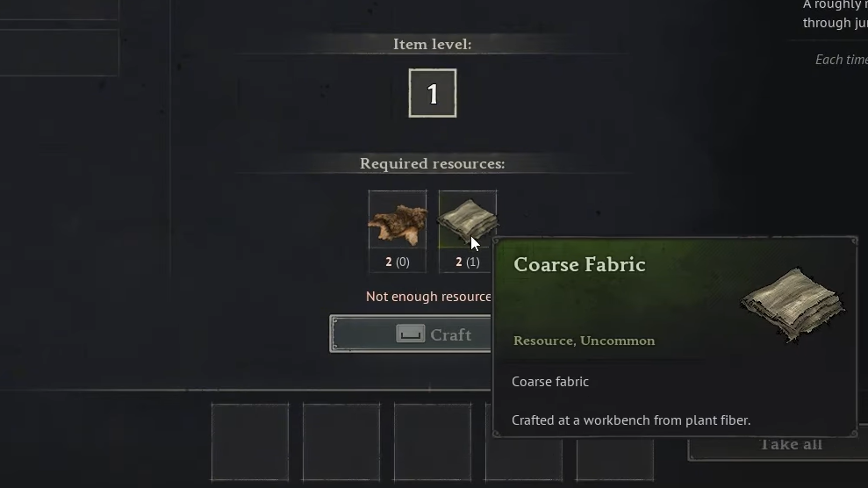868x488 pixels.
Task: Click the Item level header
Action: click(x=433, y=44)
